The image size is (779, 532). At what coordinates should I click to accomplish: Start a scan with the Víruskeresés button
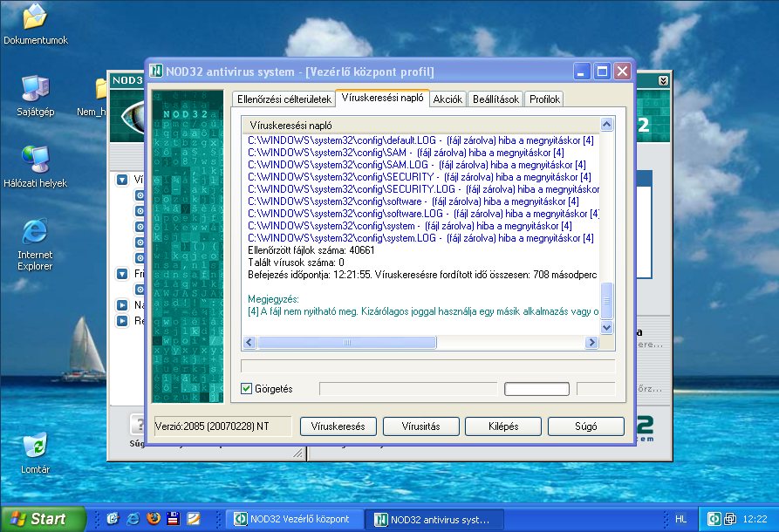[338, 426]
